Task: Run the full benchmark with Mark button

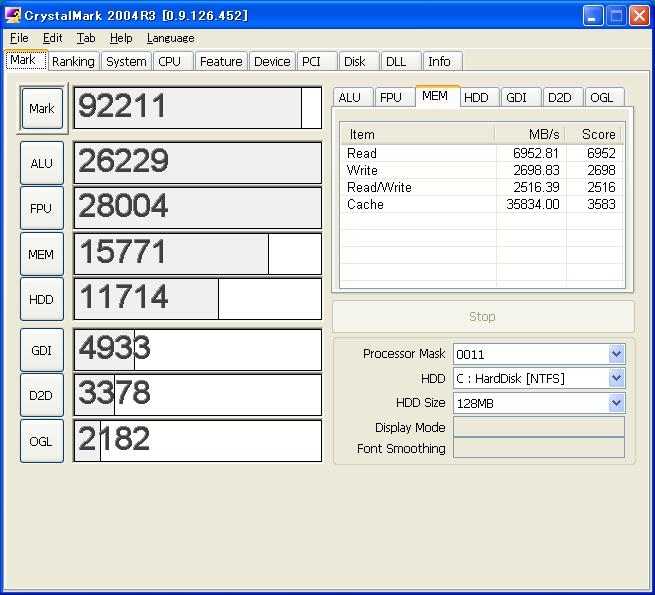Action: pyautogui.click(x=41, y=108)
